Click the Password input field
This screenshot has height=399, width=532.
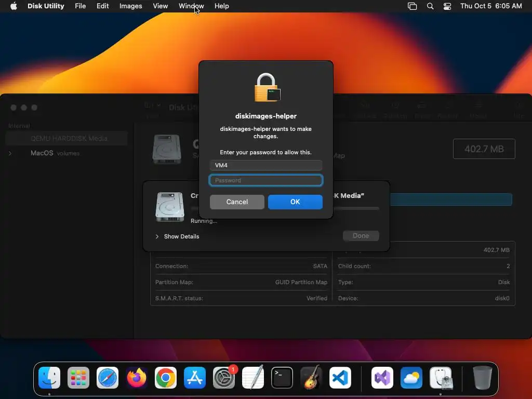266,180
